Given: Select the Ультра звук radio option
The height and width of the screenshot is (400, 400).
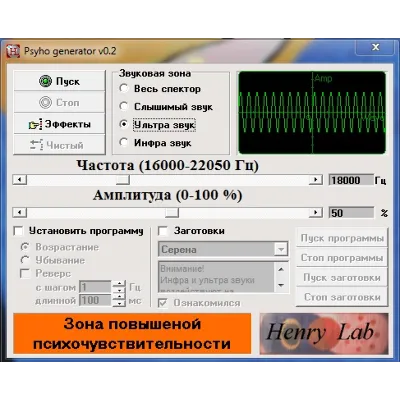Looking at the screenshot, I should click(x=157, y=125).
